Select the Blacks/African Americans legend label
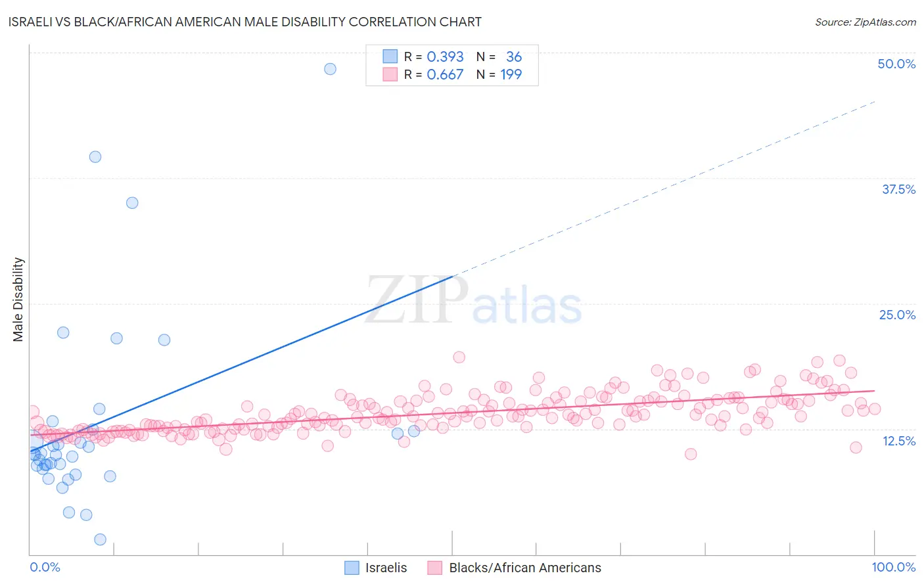Image resolution: width=924 pixels, height=586 pixels. (525, 568)
